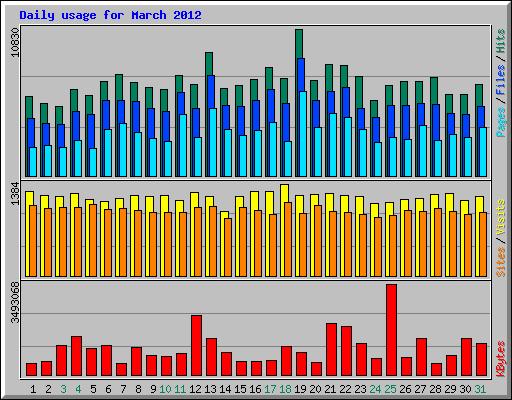Click the cyan pages bar for day 19
The image size is (512, 400).
pyautogui.click(x=303, y=134)
